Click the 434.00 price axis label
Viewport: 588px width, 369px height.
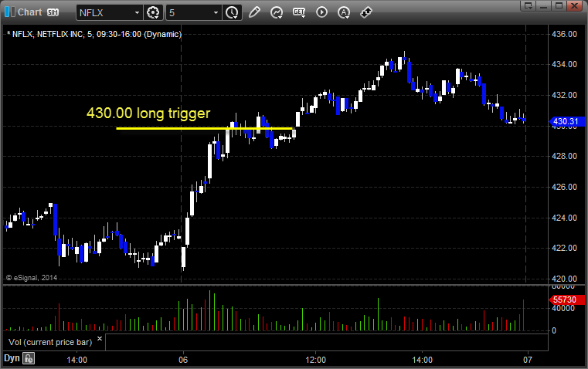564,64
